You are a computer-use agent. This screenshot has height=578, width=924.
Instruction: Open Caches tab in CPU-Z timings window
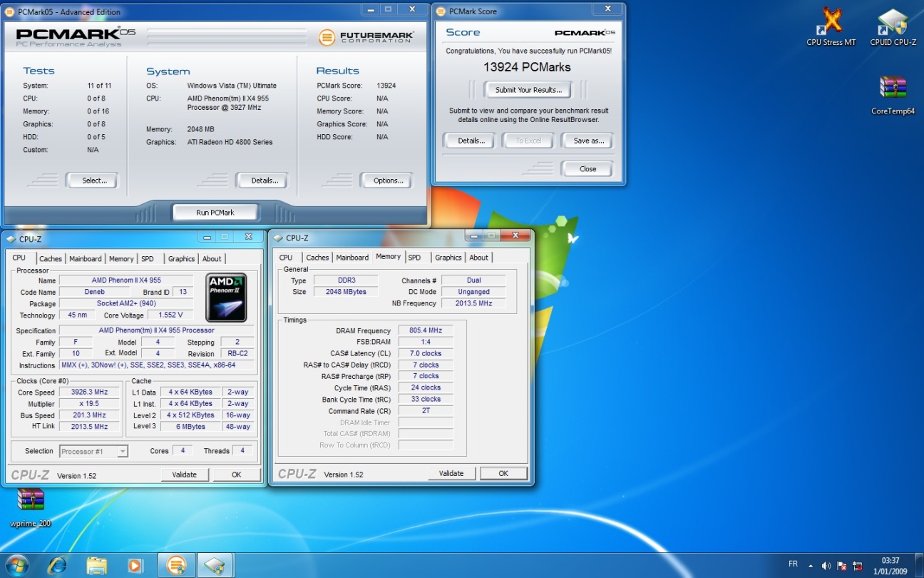tap(317, 258)
